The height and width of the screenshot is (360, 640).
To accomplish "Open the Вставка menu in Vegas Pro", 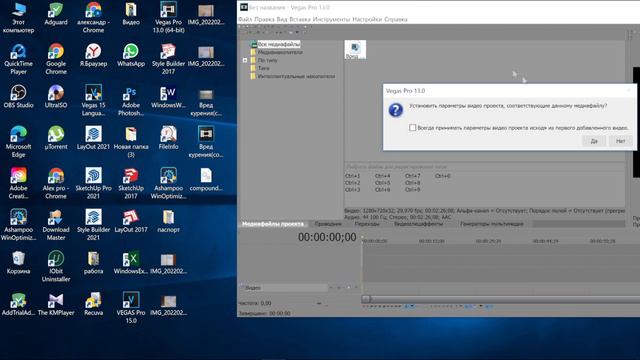I will (x=300, y=19).
